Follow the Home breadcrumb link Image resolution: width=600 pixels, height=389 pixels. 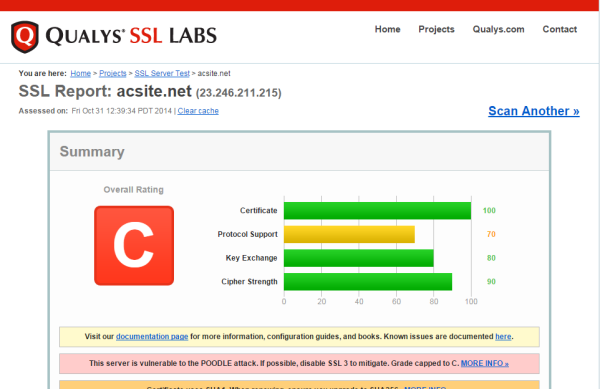[x=80, y=73]
